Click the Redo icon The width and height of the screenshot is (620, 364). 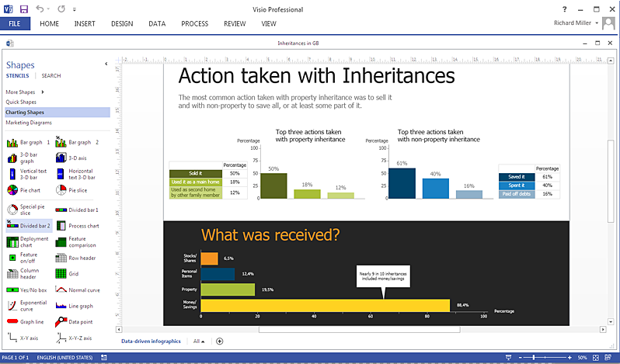(x=61, y=9)
